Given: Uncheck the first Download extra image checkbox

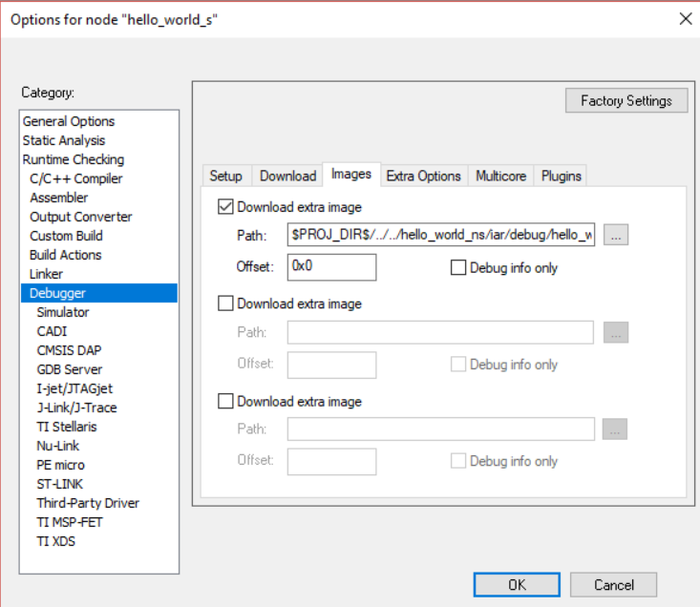Looking at the screenshot, I should [x=226, y=206].
